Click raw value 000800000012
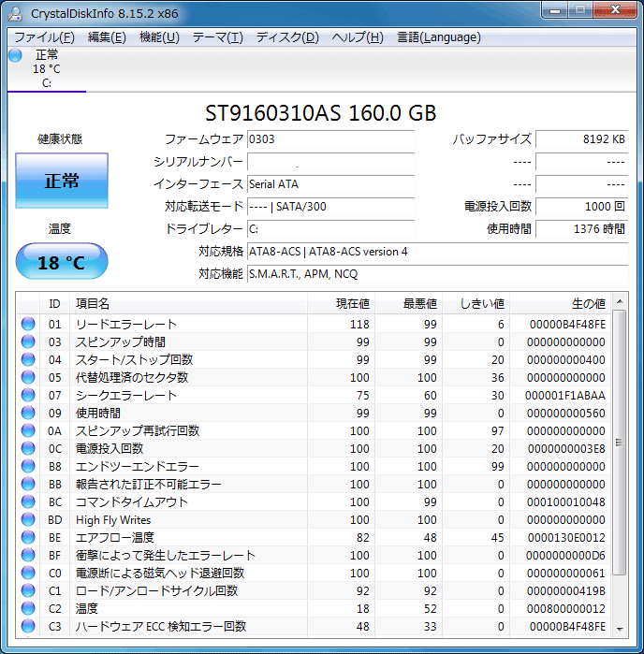Image resolution: width=644 pixels, height=654 pixels. click(x=566, y=609)
